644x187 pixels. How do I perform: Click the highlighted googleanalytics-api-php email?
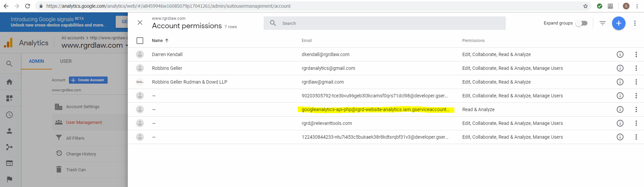[376, 109]
